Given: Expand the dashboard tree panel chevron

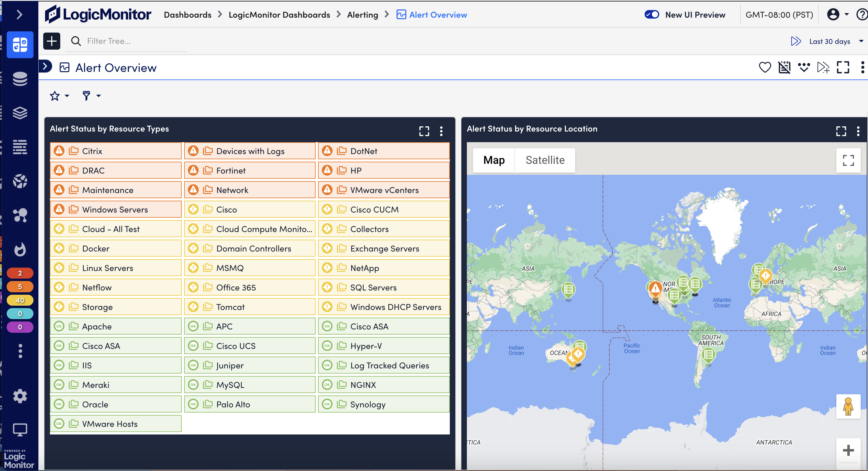Looking at the screenshot, I should (x=45, y=66).
